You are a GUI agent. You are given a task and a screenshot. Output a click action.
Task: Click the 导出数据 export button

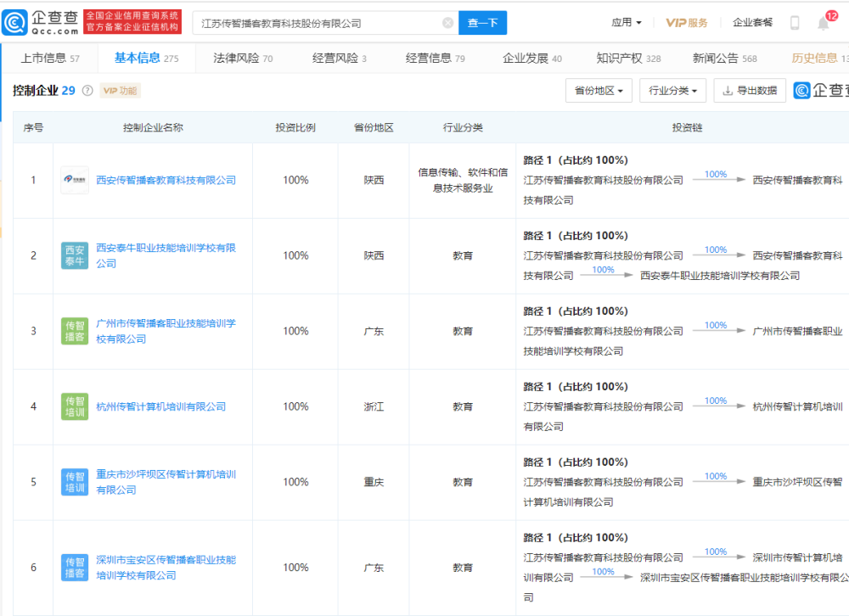[x=750, y=91]
